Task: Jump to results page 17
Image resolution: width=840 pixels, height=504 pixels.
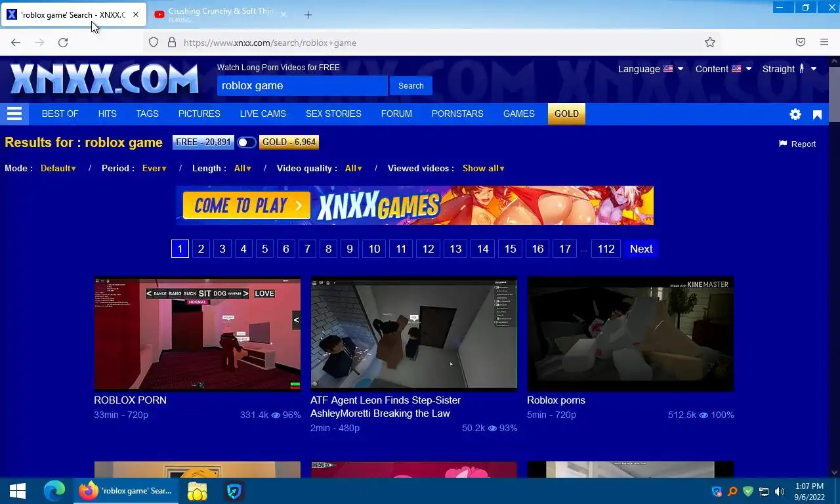Action: tap(565, 249)
